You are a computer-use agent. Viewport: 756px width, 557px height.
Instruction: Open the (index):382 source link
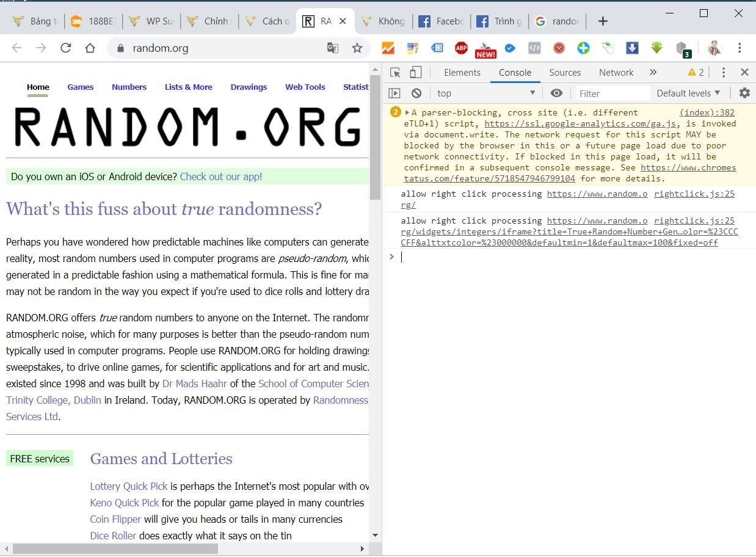707,112
